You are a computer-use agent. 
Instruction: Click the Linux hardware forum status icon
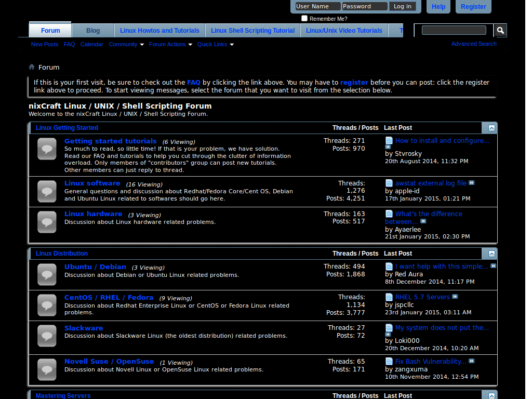(x=47, y=222)
